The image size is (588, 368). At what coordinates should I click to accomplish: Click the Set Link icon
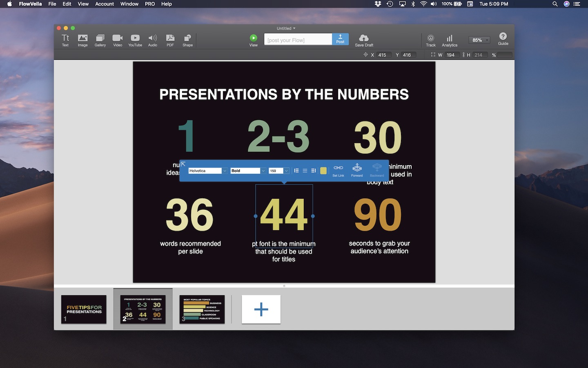[338, 170]
